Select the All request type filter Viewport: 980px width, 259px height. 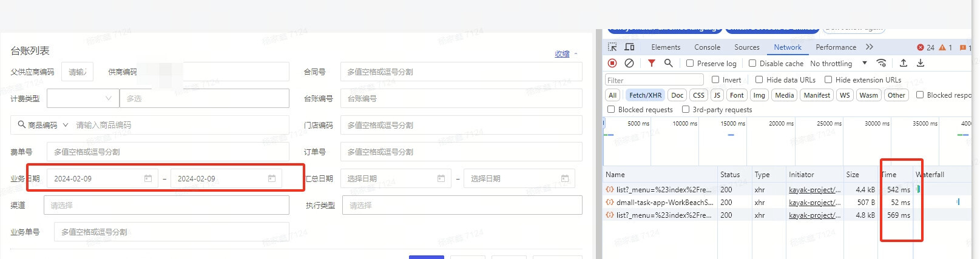(613, 95)
